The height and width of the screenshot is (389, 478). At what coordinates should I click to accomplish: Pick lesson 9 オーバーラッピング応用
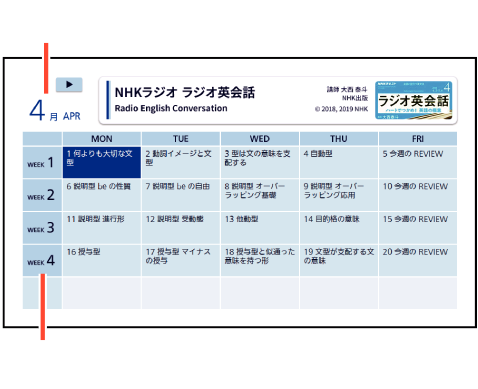coord(339,195)
